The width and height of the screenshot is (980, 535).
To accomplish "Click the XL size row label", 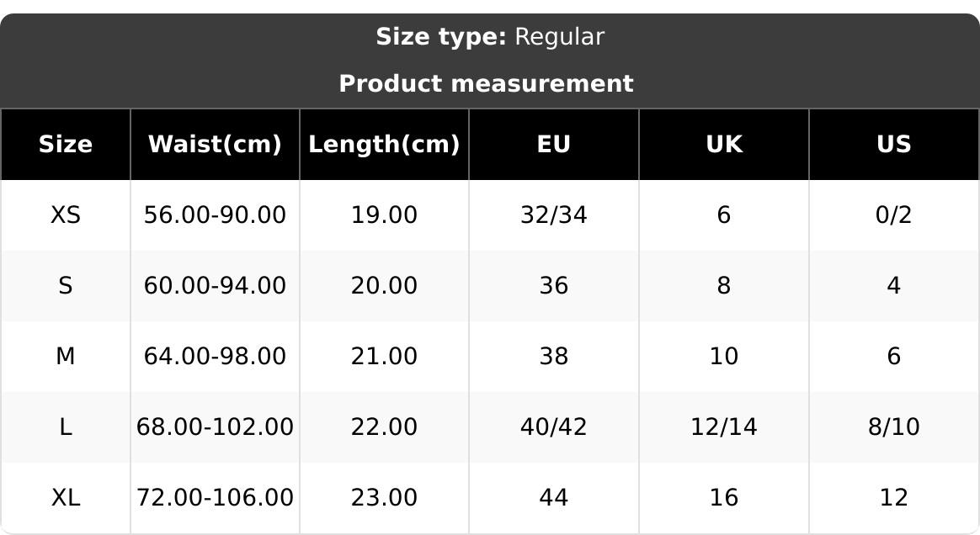I will tap(66, 498).
